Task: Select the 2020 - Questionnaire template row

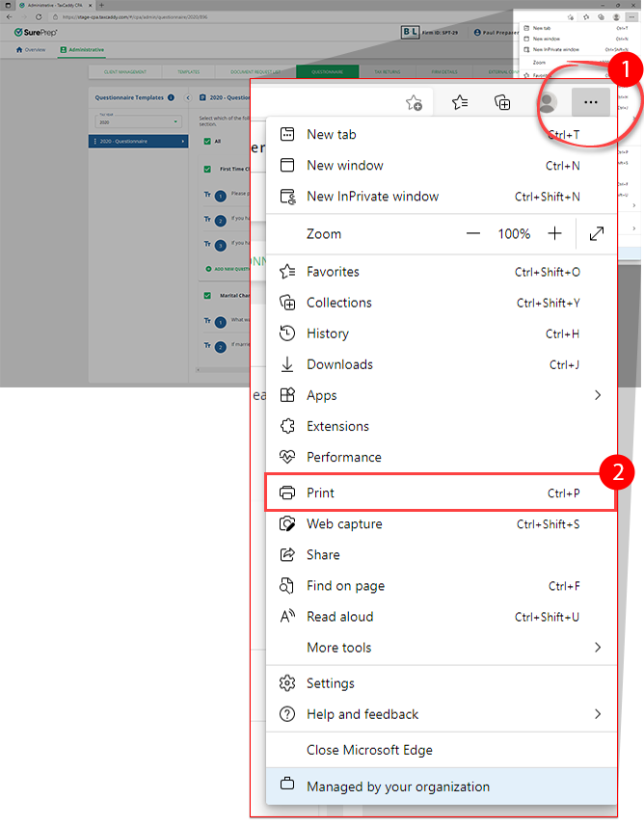Action: pos(138,141)
